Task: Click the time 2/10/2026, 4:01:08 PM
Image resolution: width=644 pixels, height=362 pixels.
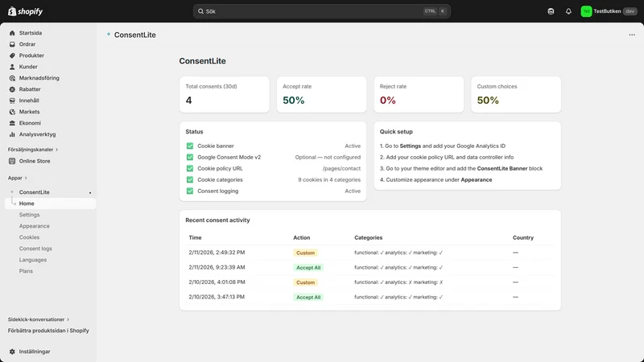Action: [x=217, y=282]
